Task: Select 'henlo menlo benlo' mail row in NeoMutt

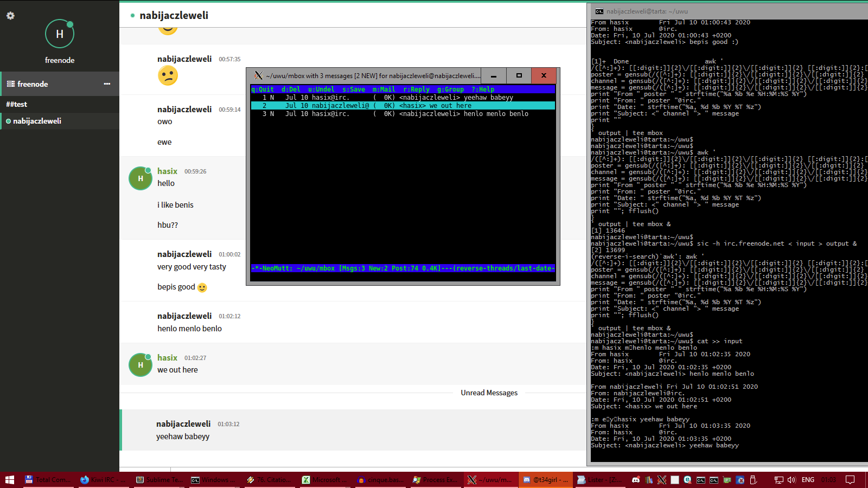Action: click(x=403, y=114)
